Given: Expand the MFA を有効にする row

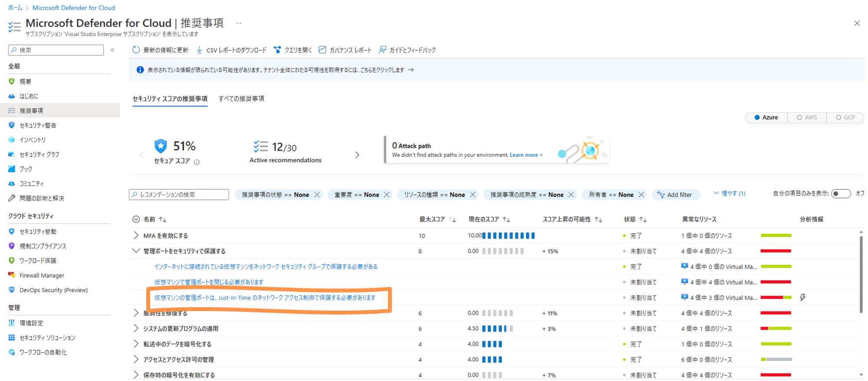Looking at the screenshot, I should point(136,235).
